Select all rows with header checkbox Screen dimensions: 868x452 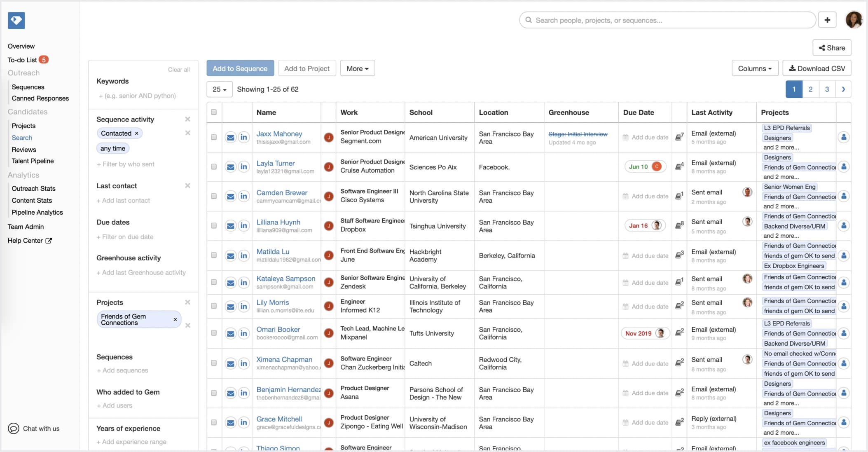[x=214, y=112]
